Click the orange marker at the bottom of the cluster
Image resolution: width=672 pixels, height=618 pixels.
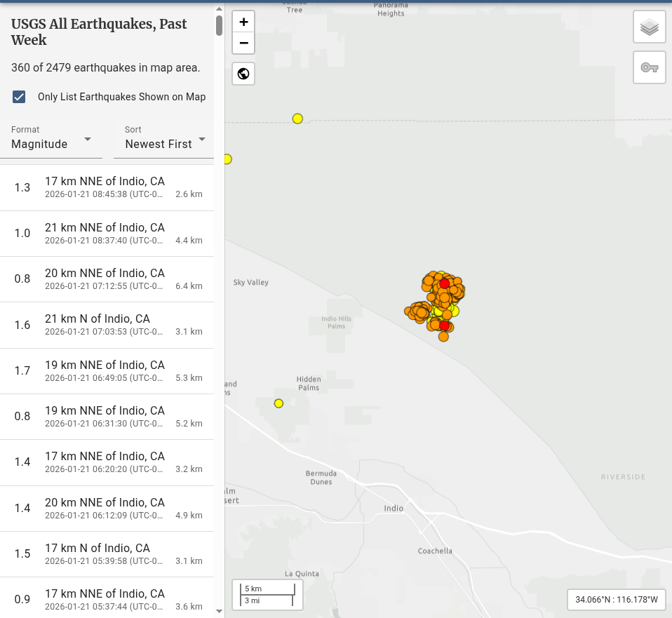443,337
